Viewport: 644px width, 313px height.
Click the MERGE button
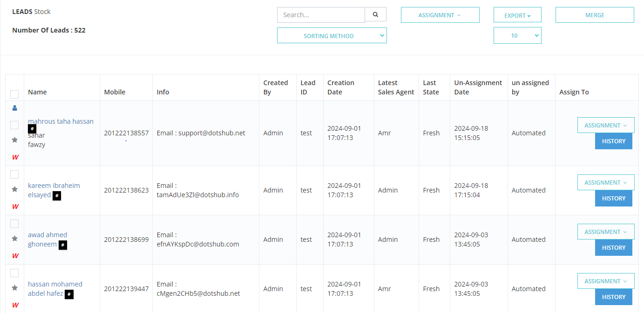[x=595, y=15]
